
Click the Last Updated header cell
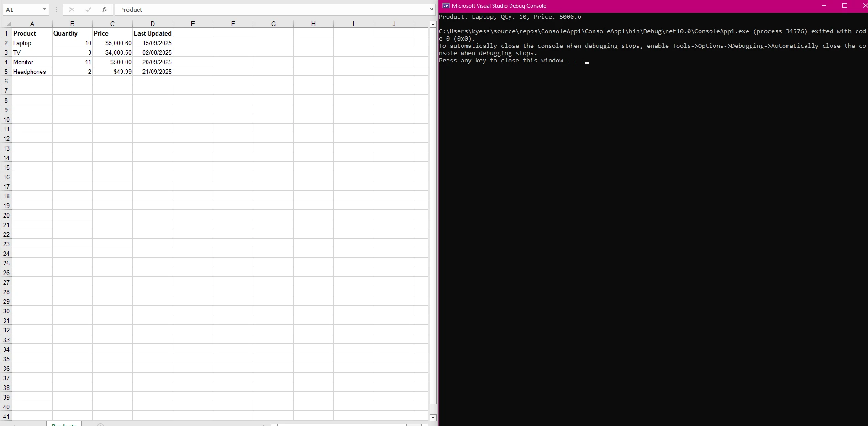[153, 33]
